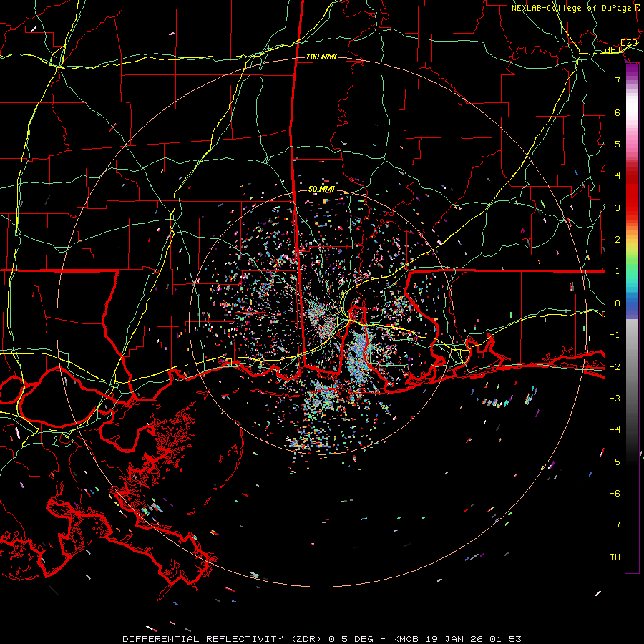Click the "50 NMI" range ring label
The image size is (644, 644).
point(321,190)
